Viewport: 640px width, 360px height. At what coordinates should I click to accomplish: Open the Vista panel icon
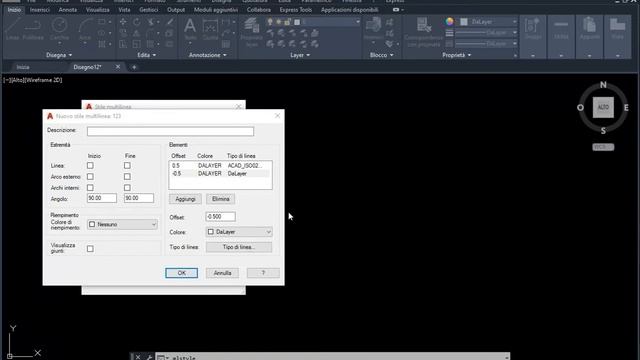tap(618, 28)
